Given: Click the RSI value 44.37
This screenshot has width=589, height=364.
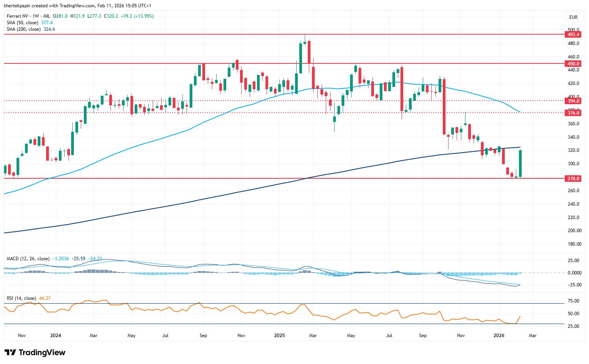Looking at the screenshot, I should point(45,298).
